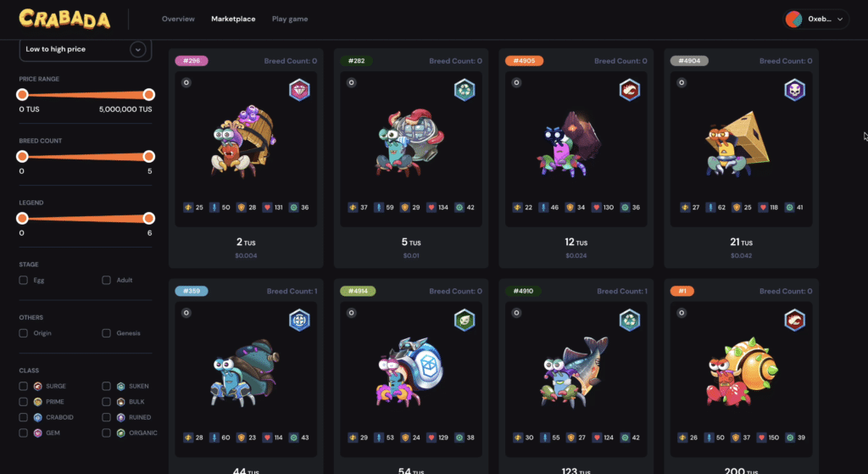Select the RUINED class checkbox
This screenshot has width=868, height=474.
pyautogui.click(x=106, y=417)
